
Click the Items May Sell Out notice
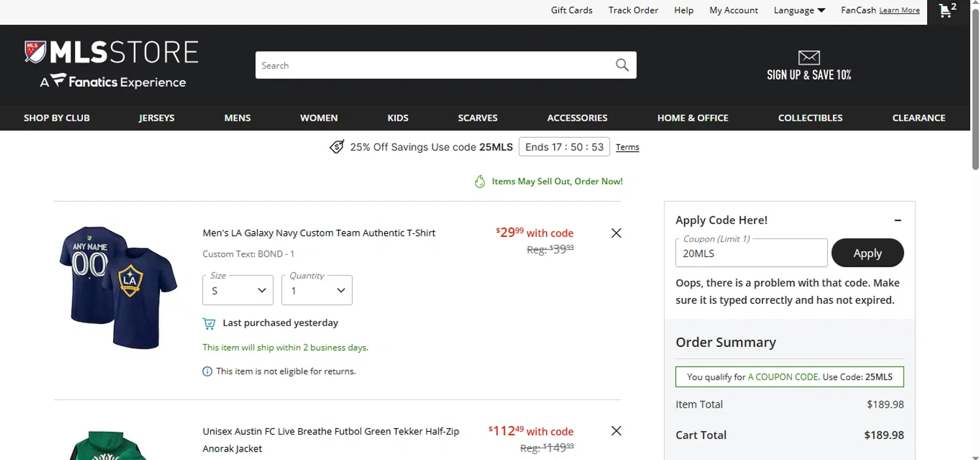557,182
